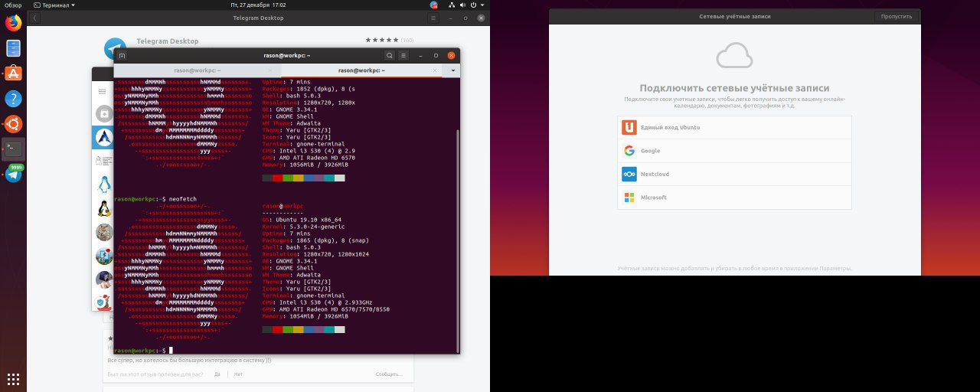
Task: Click the red color block in lower neofetch palette
Action: (x=277, y=329)
